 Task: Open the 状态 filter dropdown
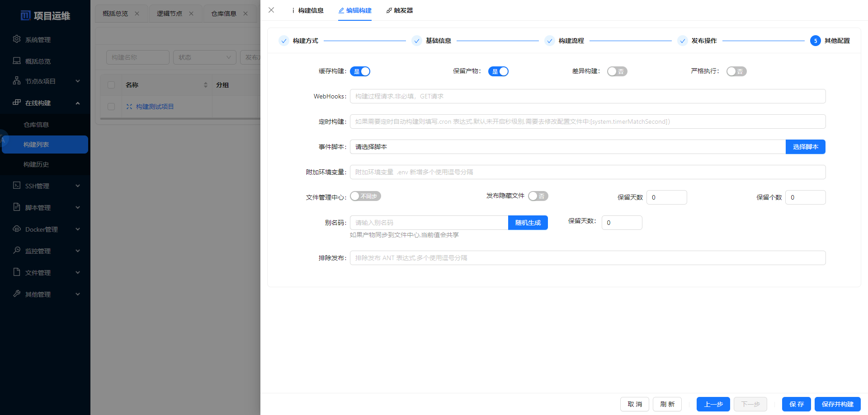pos(204,57)
